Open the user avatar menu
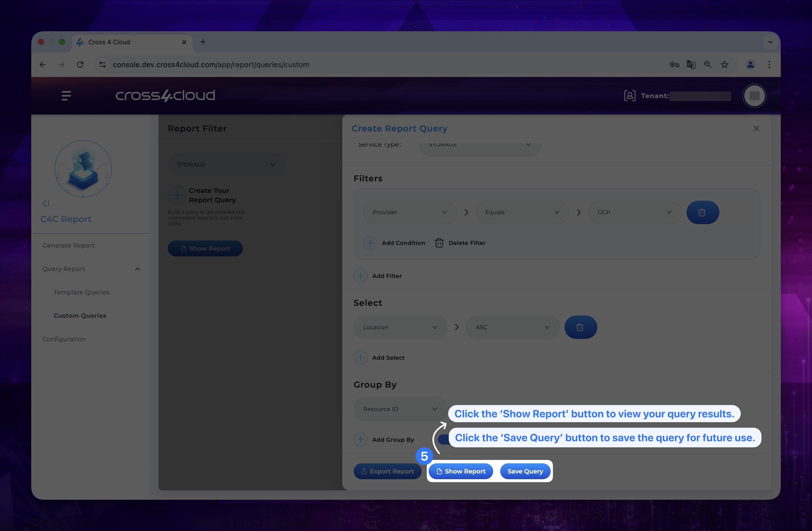 pyautogui.click(x=754, y=96)
